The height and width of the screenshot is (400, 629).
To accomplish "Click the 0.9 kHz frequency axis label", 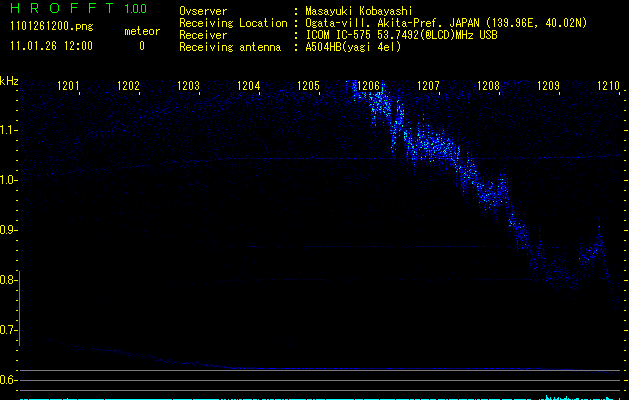I will tap(7, 230).
